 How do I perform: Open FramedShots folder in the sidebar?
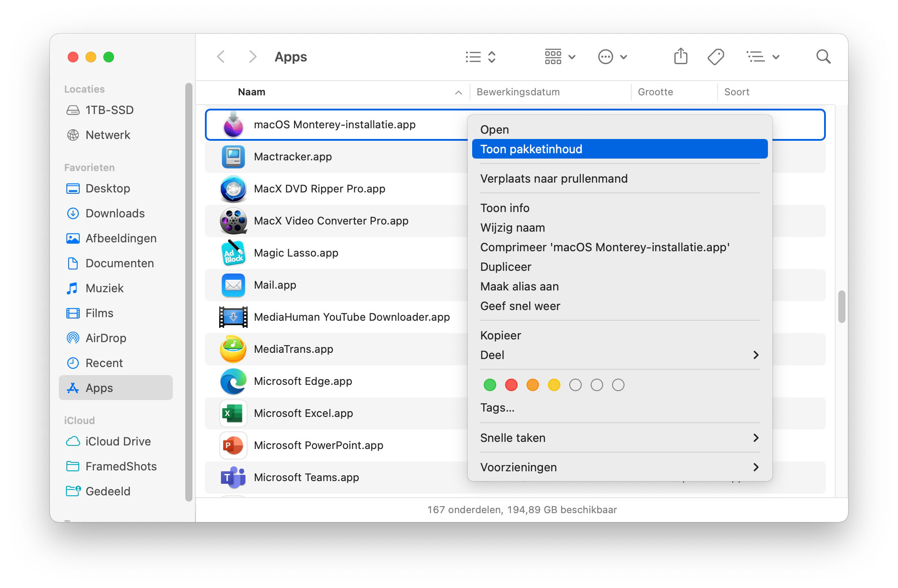click(x=116, y=466)
